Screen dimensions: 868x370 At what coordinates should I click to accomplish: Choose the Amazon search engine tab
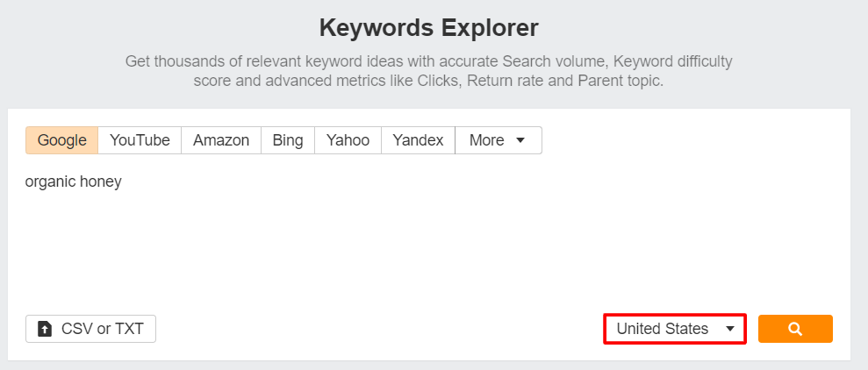[x=221, y=140]
